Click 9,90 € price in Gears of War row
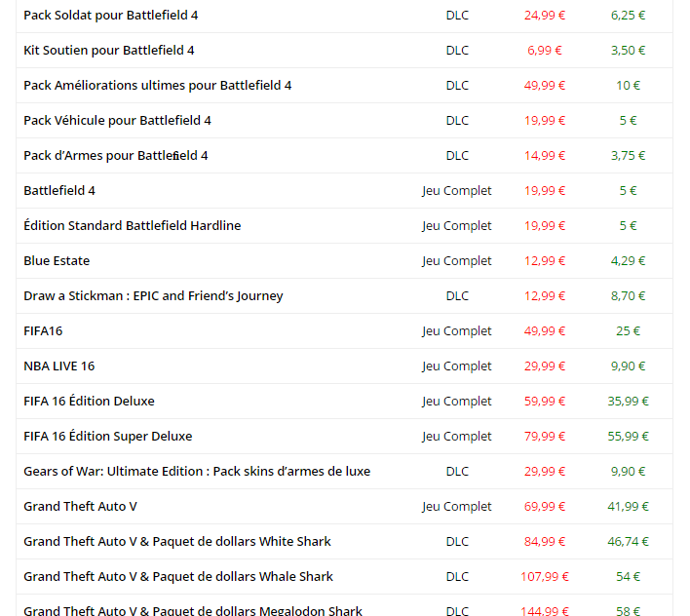Viewport: 690px width, 616px height. [x=628, y=471]
